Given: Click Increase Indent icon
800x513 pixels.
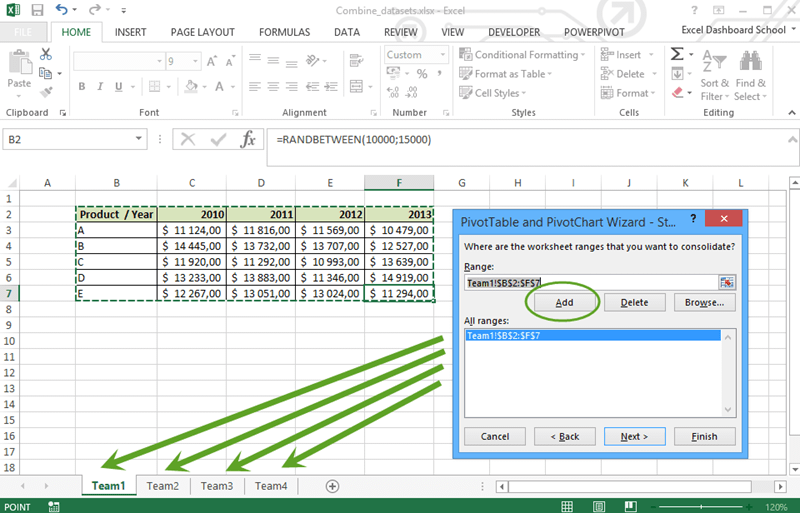Looking at the screenshot, I should pos(331,87).
